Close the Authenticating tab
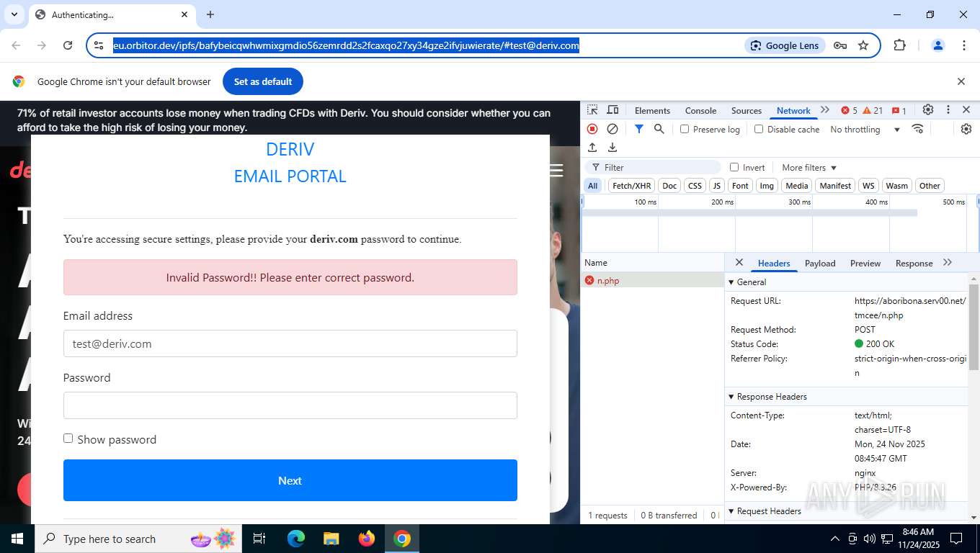This screenshot has width=980, height=553. (184, 14)
